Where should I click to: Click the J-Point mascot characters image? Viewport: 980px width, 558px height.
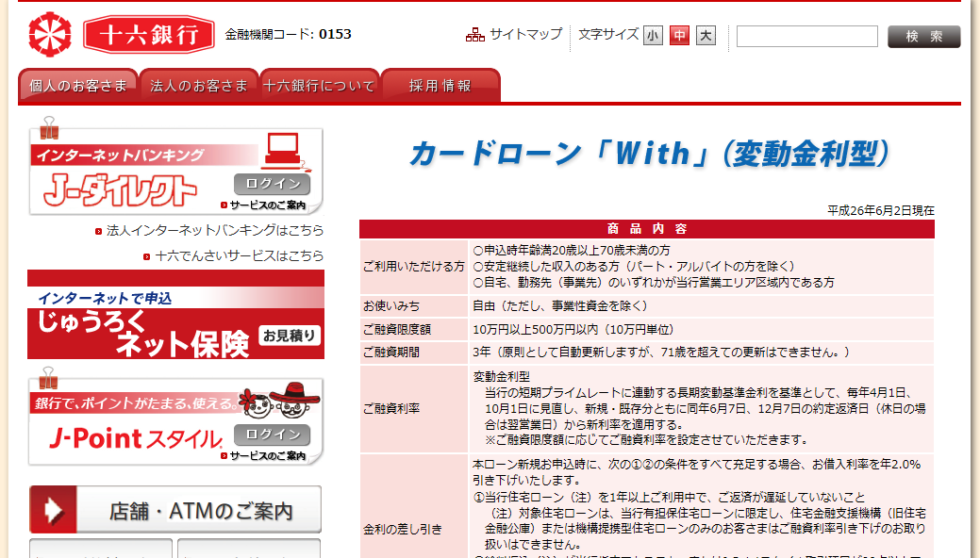[279, 401]
